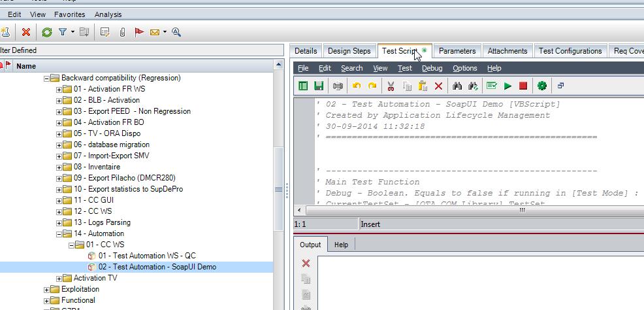Screen dimensions: 644x310
Task: Click the paste clipboard icon
Action: point(423,86)
